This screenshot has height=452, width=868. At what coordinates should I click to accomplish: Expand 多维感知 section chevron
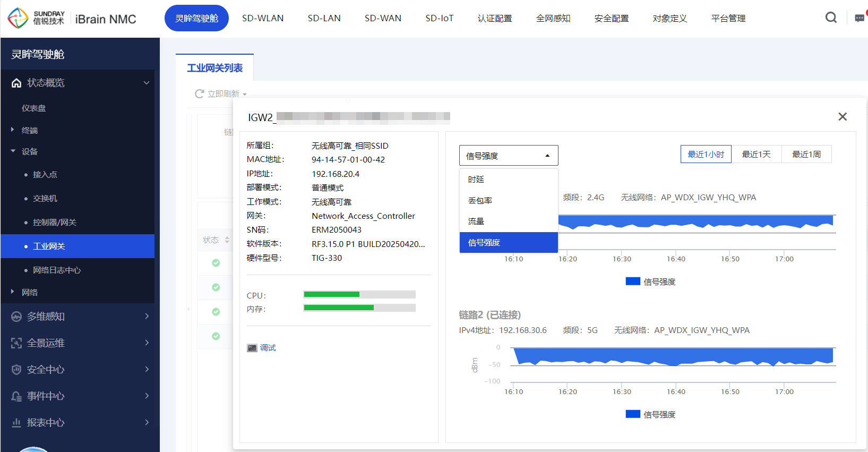point(147,316)
